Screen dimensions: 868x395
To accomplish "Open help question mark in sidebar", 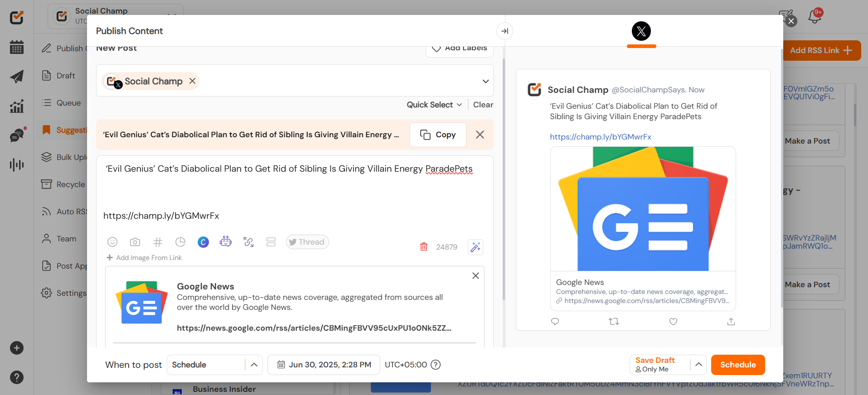I will point(17,377).
